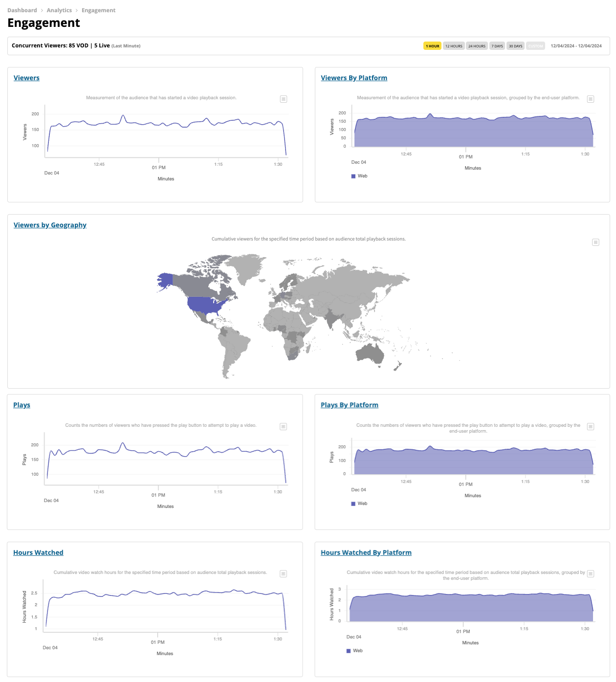
Task: Select the 1 HOUR time range
Action: pos(432,46)
